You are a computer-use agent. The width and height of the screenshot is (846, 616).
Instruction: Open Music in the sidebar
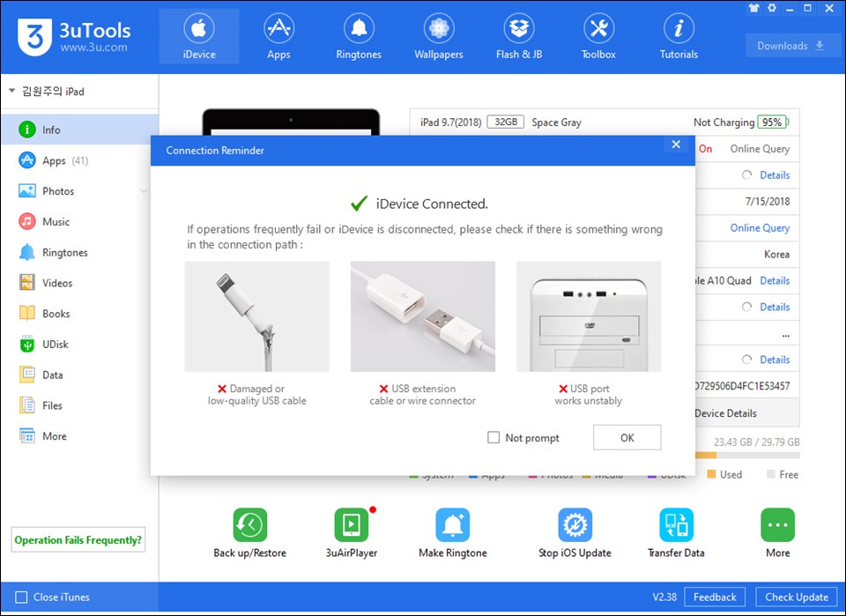pyautogui.click(x=80, y=222)
